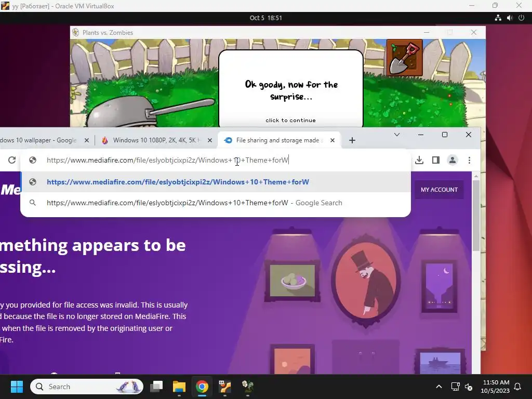Open Chrome three-dot menu

click(x=469, y=160)
